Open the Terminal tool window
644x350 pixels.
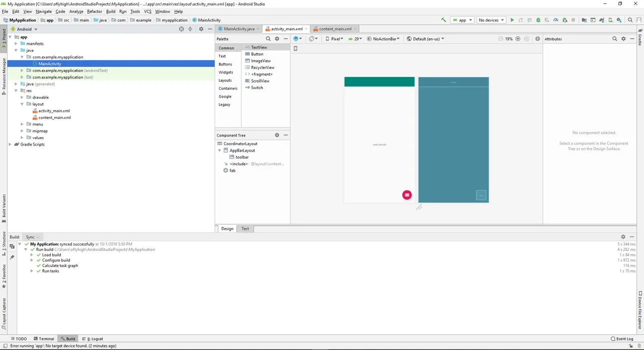(x=43, y=339)
